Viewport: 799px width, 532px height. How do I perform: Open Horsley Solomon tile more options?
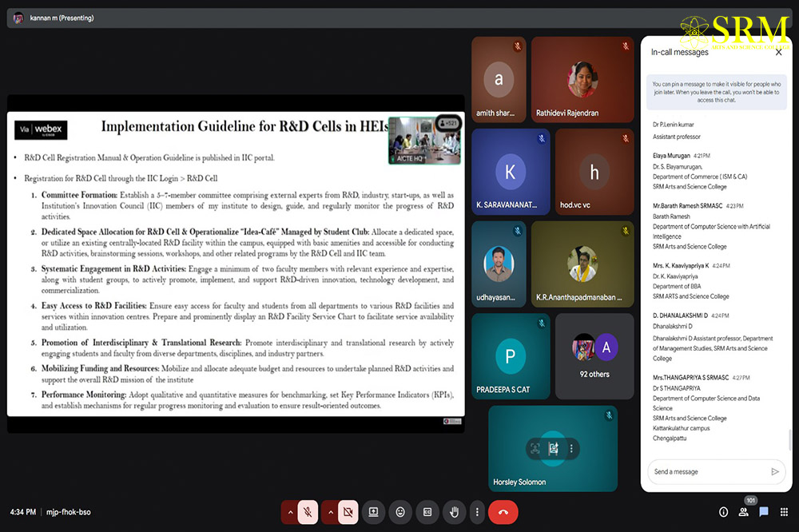(x=571, y=449)
